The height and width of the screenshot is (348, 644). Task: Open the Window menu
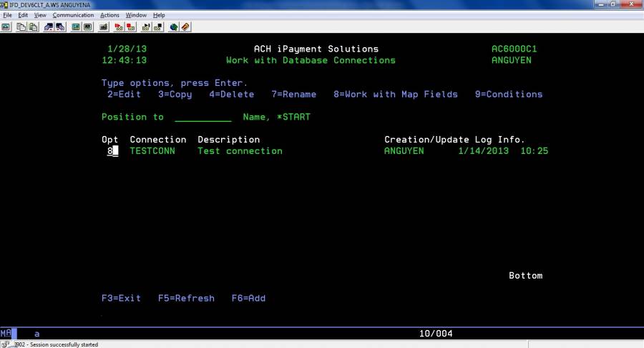(135, 15)
